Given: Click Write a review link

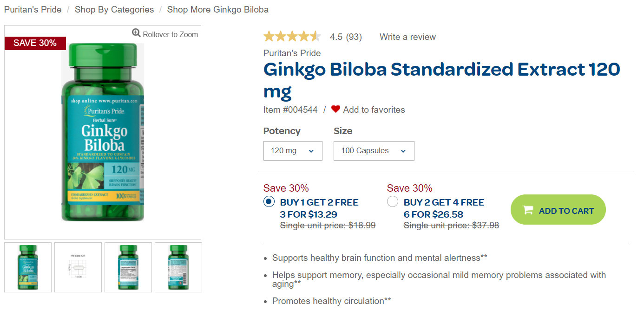Looking at the screenshot, I should click(407, 37).
